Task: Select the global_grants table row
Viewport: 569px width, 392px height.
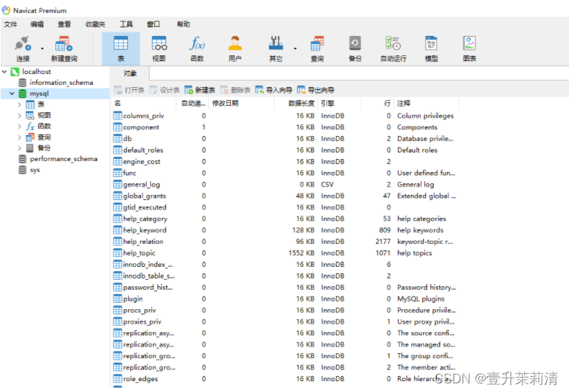Action: [286, 196]
